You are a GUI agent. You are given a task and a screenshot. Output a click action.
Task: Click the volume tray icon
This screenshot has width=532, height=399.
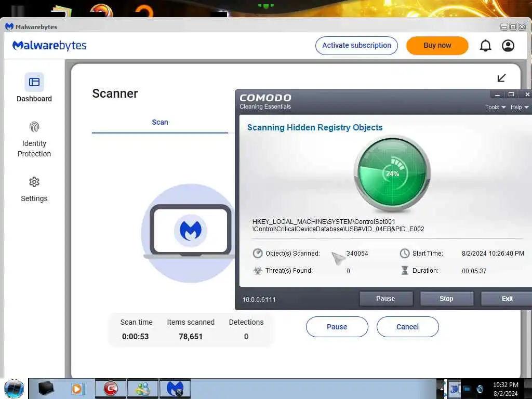480,389
